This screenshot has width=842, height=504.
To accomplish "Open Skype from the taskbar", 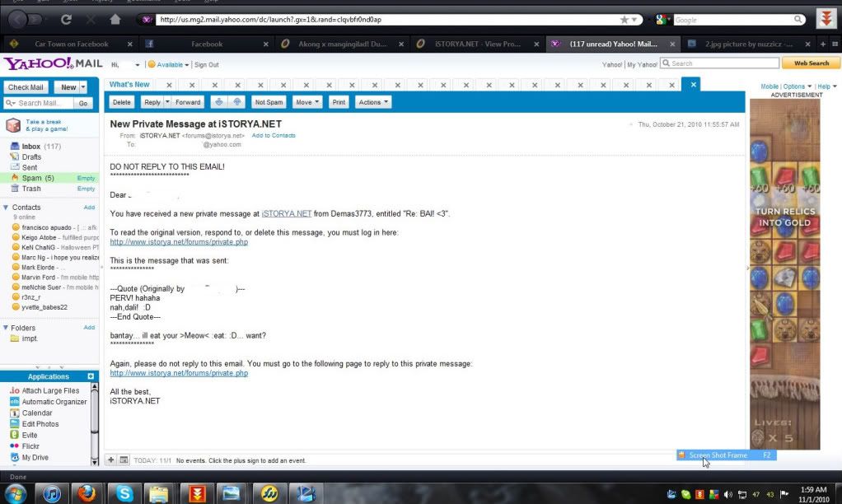I will pyautogui.click(x=124, y=493).
